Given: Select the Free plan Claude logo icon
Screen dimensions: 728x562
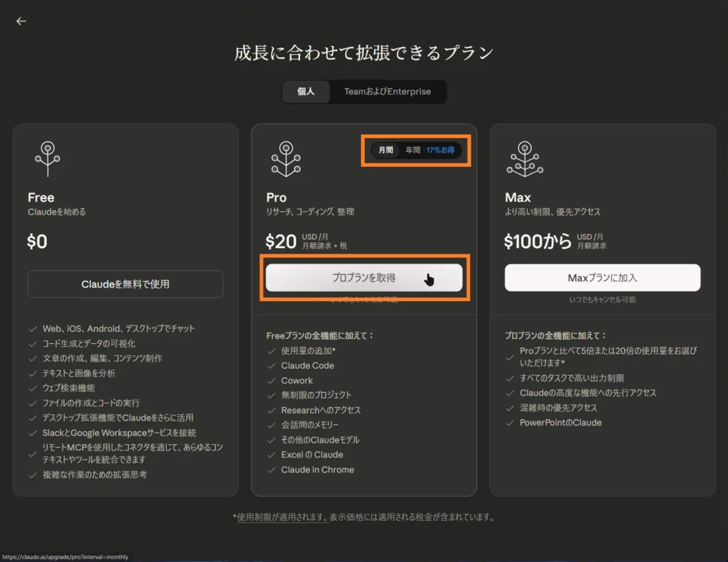Looking at the screenshot, I should tap(48, 158).
